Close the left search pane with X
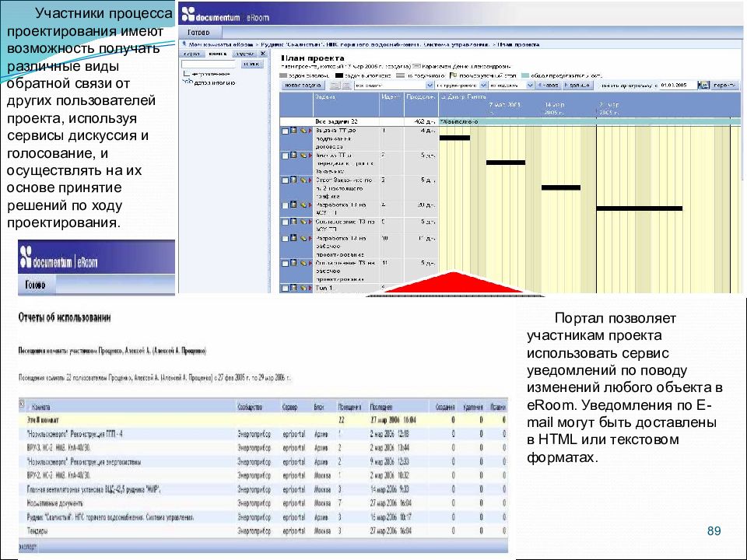Viewport: 747px width, 560px height. 262,54
